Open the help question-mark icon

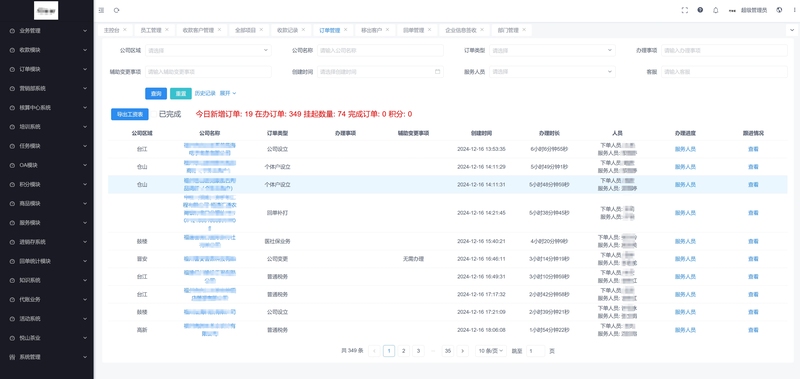point(700,10)
